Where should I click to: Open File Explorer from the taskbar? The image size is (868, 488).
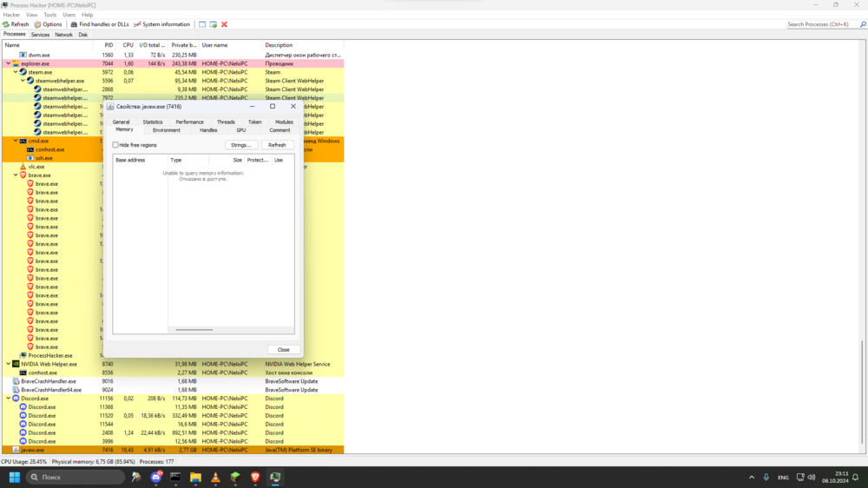point(195,477)
